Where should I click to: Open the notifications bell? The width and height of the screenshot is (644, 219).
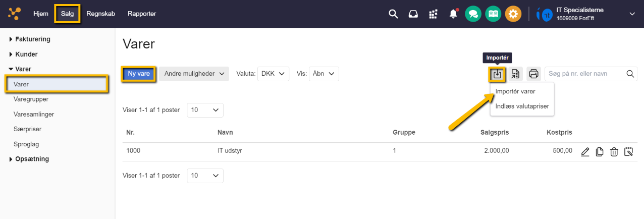[x=453, y=14]
